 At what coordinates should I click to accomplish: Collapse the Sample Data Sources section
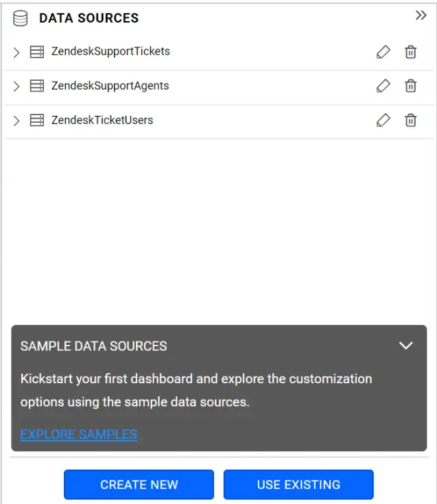pos(406,346)
